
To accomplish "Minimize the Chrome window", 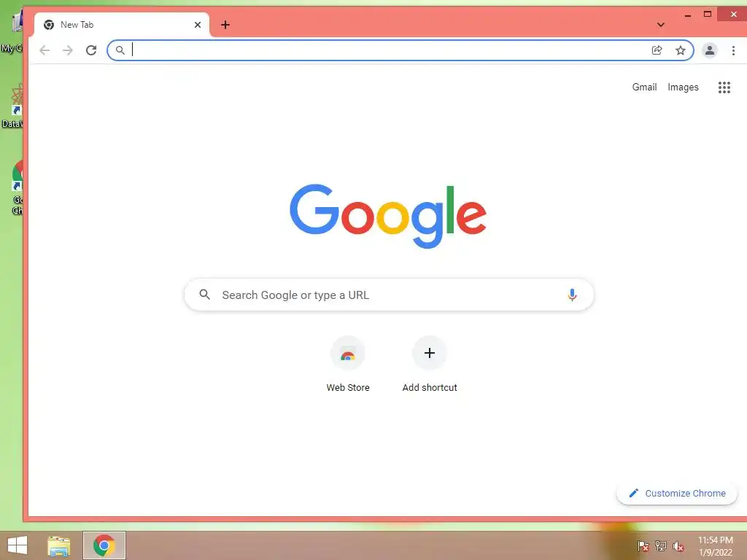I will click(687, 15).
